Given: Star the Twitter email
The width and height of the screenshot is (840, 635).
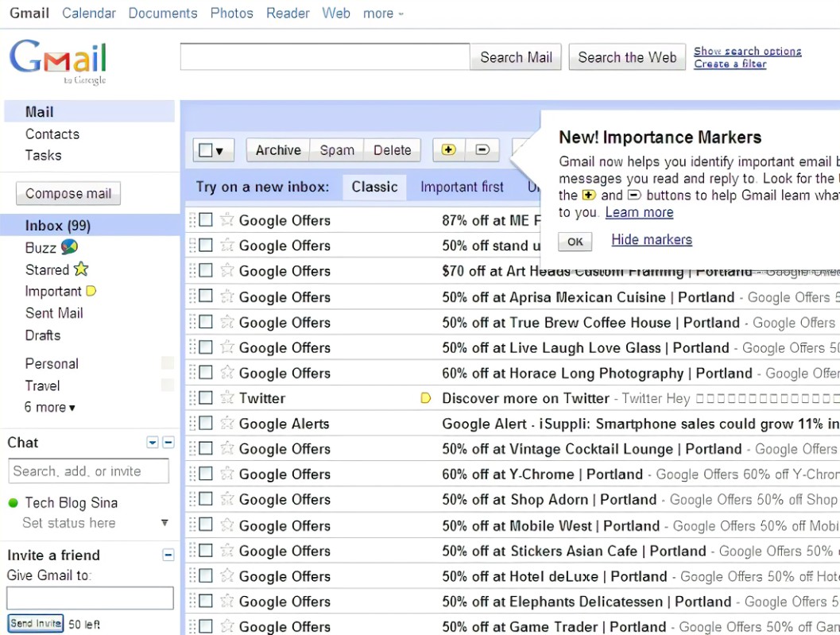Looking at the screenshot, I should click(x=227, y=398).
